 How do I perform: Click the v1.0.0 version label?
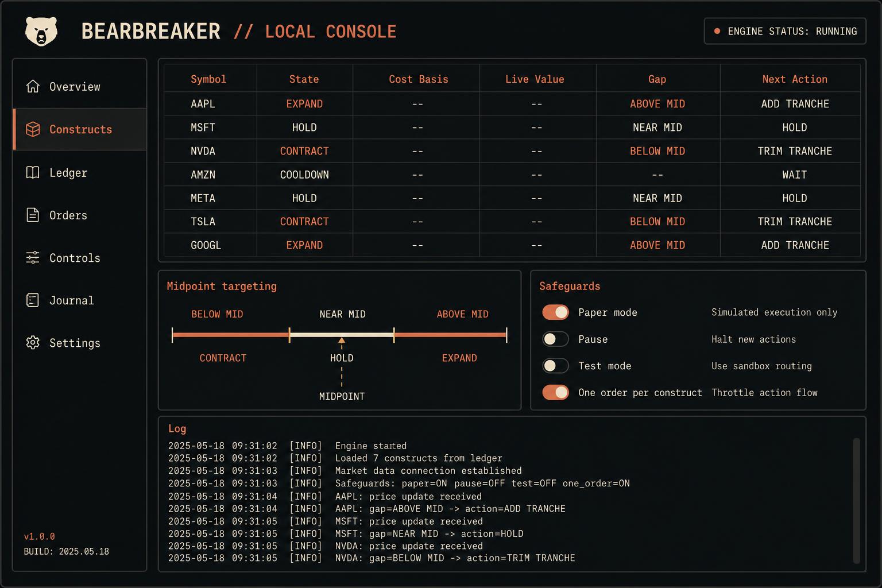tap(40, 536)
